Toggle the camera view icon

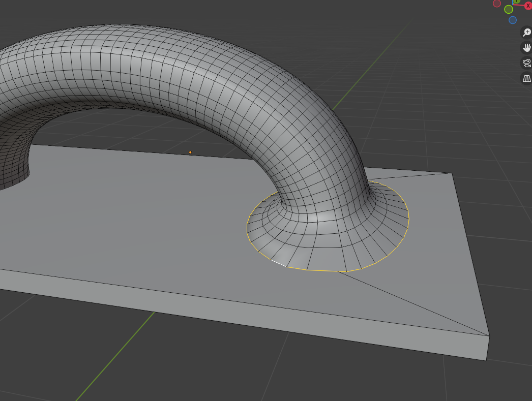pyautogui.click(x=527, y=63)
